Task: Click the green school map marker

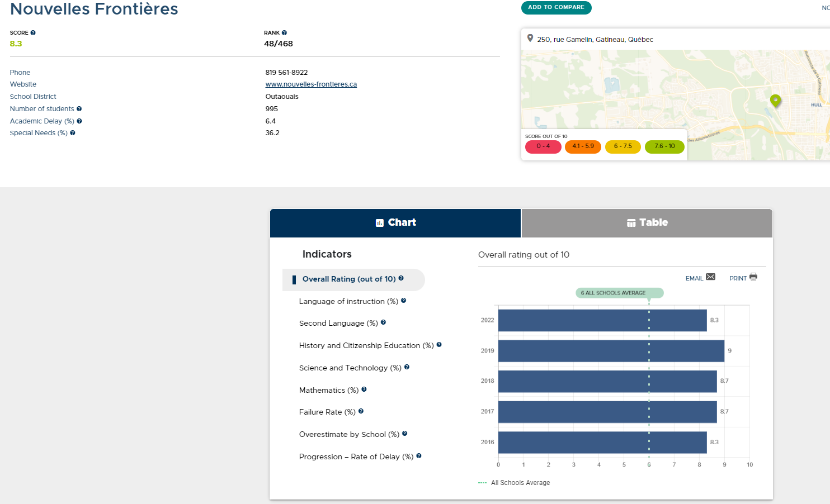Action: [775, 101]
